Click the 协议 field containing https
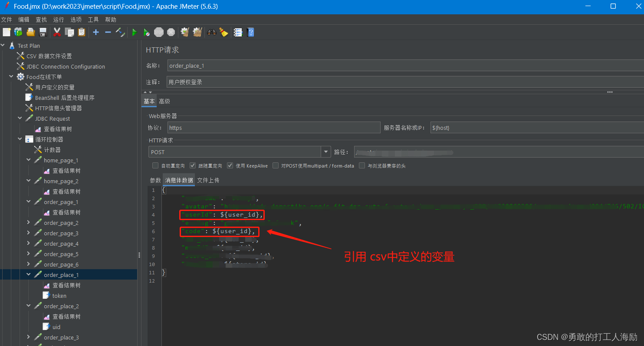644x346 pixels. 274,128
